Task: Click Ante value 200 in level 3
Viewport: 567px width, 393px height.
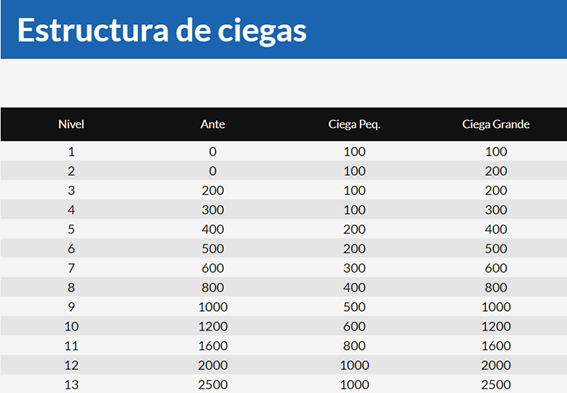Action: [x=213, y=191]
